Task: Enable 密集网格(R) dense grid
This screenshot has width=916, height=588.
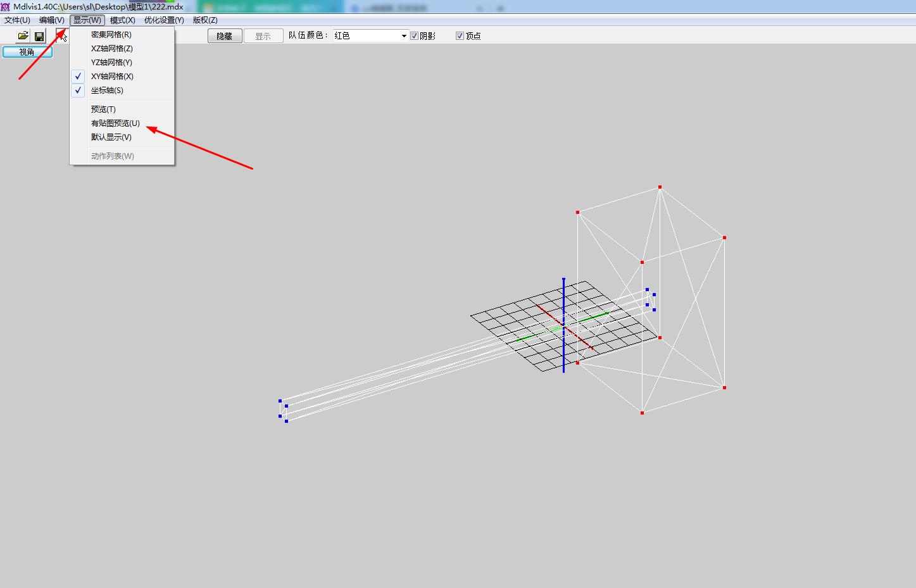Action: pos(111,35)
